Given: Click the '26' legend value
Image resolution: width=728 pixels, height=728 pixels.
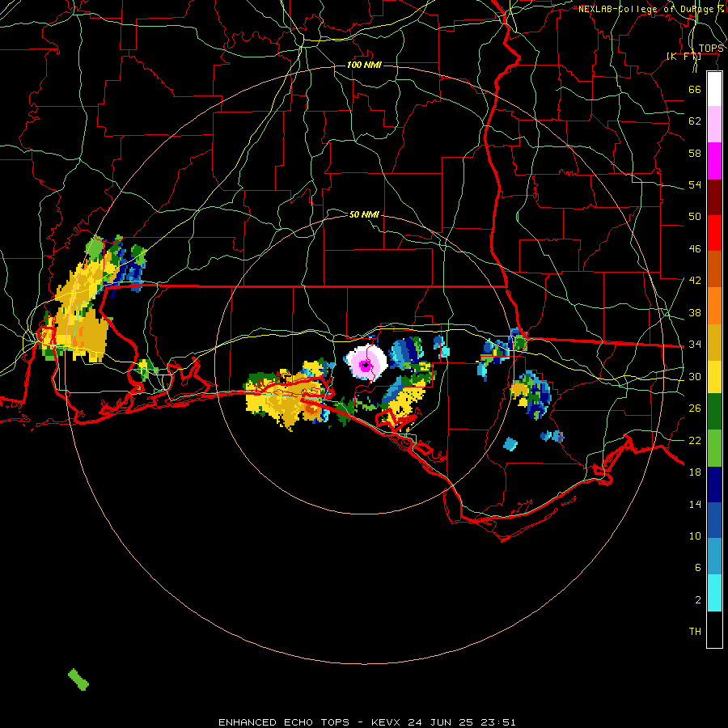Looking at the screenshot, I should point(695,408).
